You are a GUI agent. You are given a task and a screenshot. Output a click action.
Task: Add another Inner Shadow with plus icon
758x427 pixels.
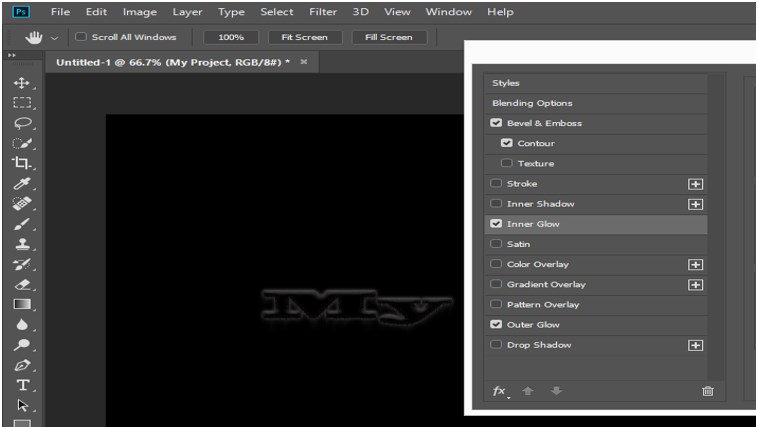click(695, 204)
